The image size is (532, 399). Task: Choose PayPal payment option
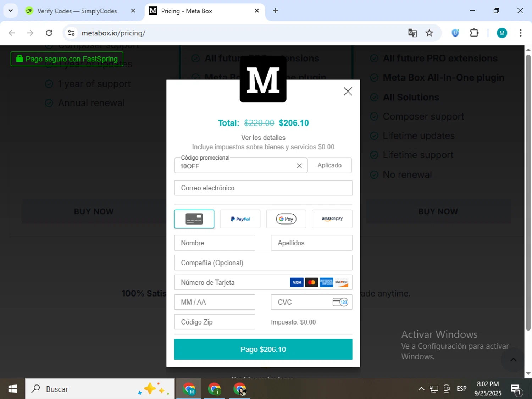click(240, 219)
